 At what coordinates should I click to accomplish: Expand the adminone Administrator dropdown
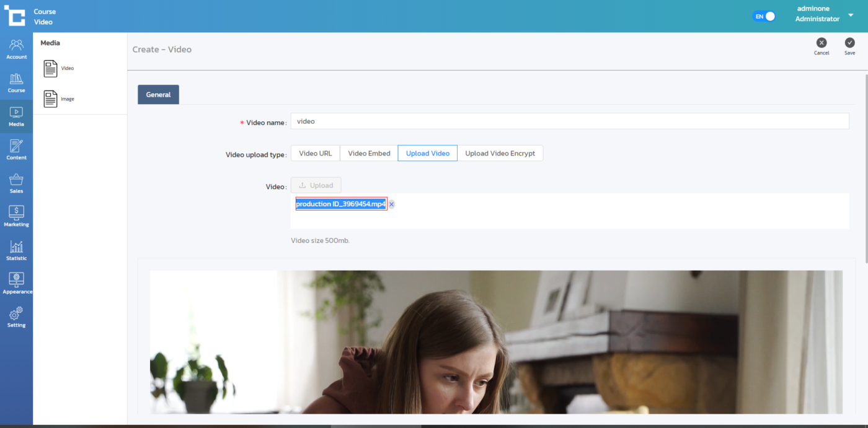[x=851, y=15]
